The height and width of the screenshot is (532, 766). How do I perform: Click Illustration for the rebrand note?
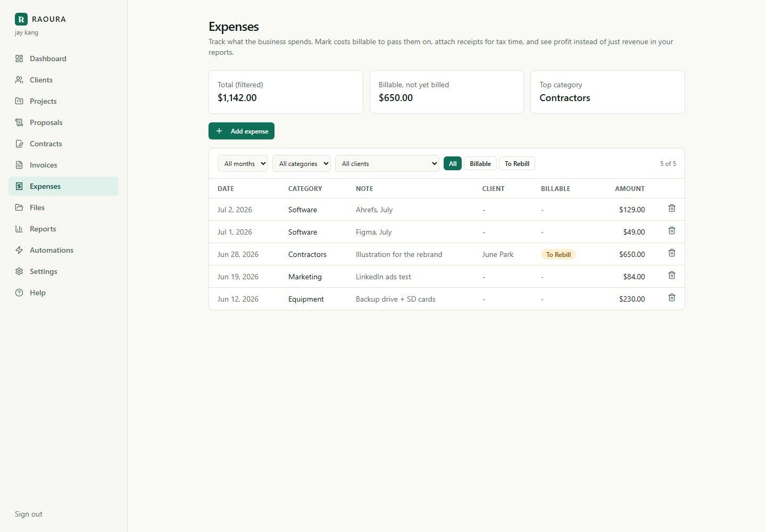(x=399, y=254)
